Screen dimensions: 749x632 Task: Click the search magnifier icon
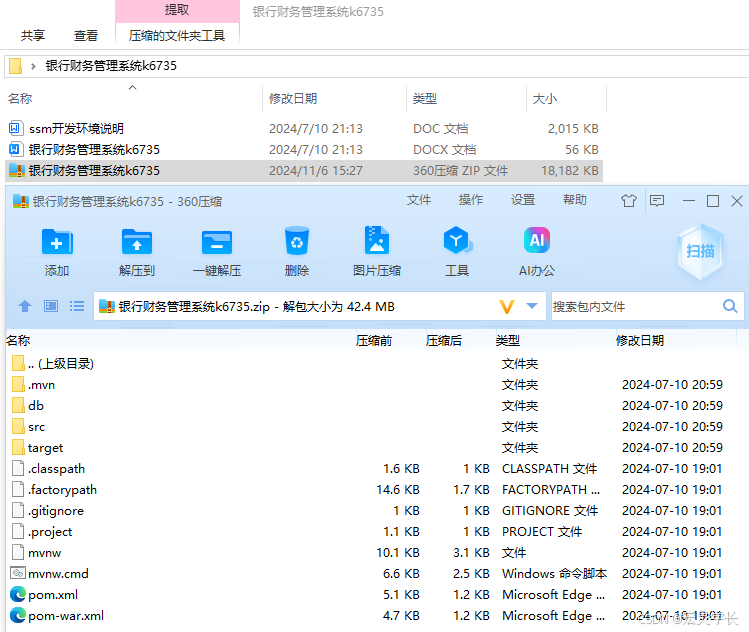730,306
